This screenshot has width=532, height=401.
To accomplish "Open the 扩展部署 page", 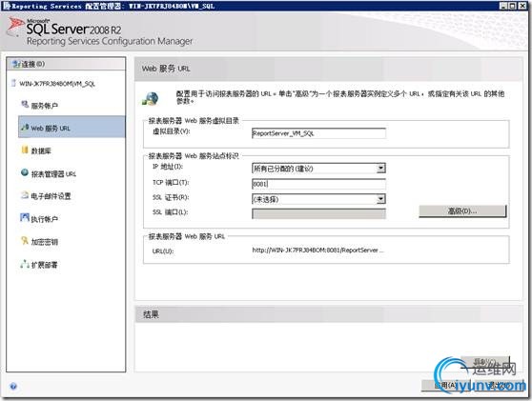I will pyautogui.click(x=45, y=265).
